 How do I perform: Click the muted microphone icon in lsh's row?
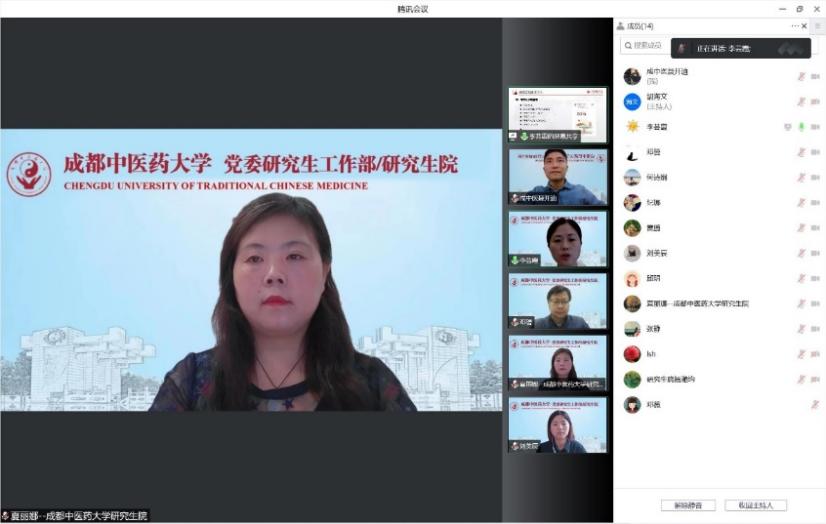[x=801, y=354]
